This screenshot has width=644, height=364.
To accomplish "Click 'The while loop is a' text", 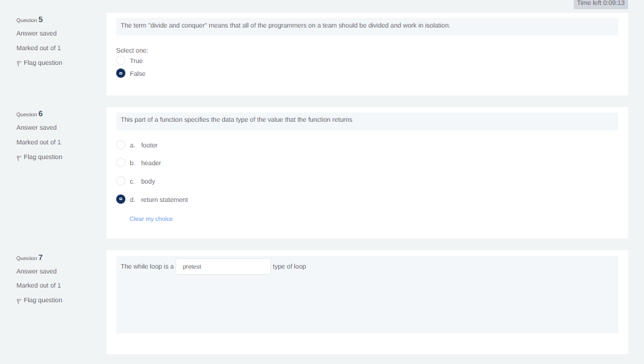I will coord(147,267).
